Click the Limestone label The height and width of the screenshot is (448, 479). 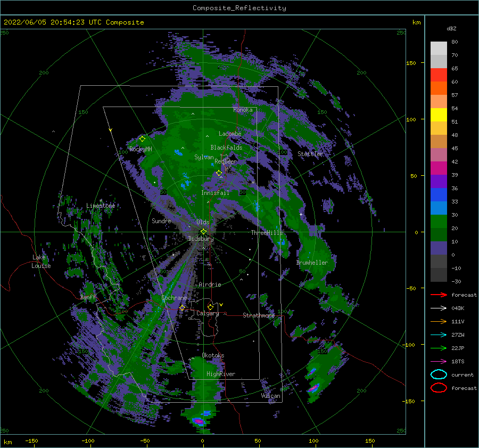pos(101,206)
